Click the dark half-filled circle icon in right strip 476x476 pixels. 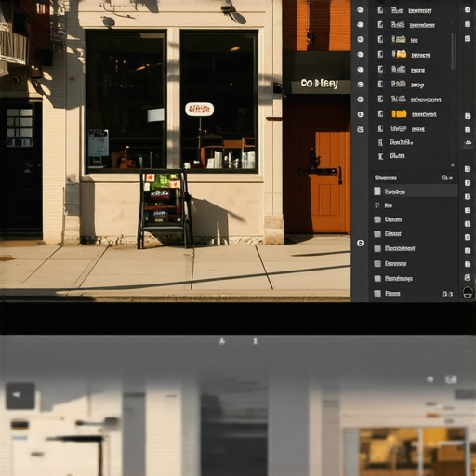[468, 292]
